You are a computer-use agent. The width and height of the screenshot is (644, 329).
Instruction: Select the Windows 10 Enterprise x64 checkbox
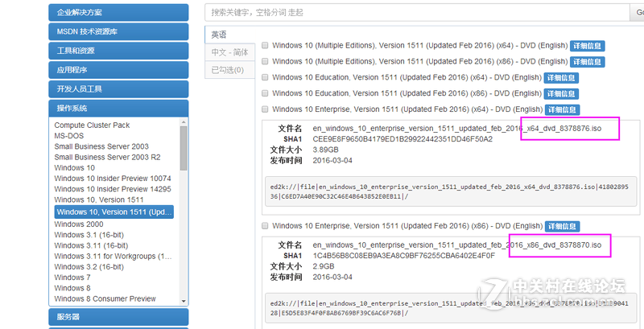(x=265, y=109)
